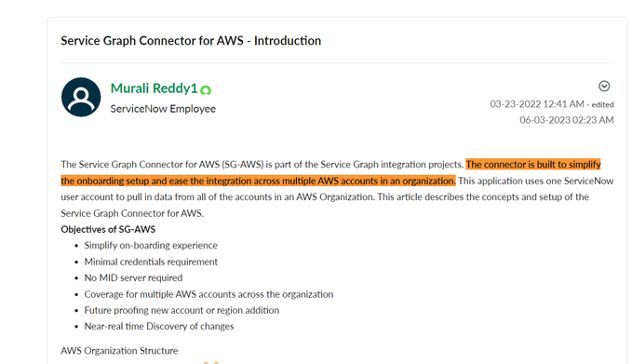632x364 pixels.
Task: Click the No MID server required bullet
Action: tap(133, 277)
